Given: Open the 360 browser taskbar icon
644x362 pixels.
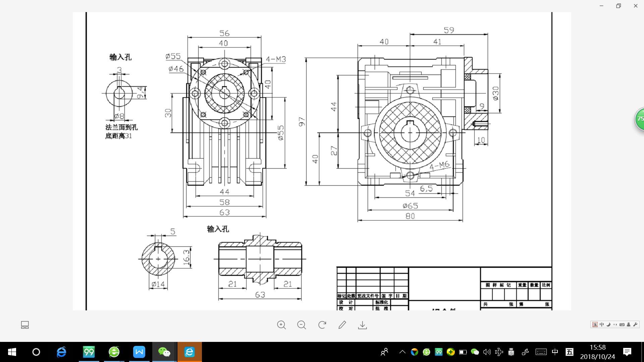Looking at the screenshot, I should pyautogui.click(x=114, y=352).
